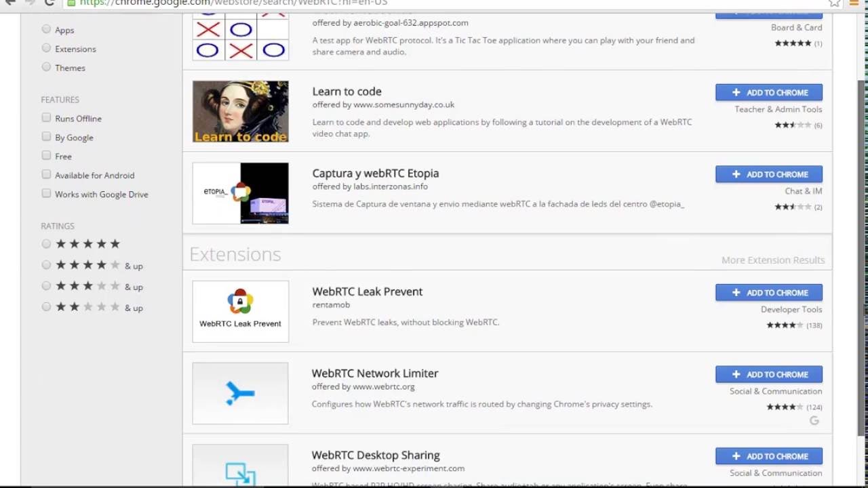Open WebRTC Desktop Sharing title
The image size is (868, 488).
376,455
